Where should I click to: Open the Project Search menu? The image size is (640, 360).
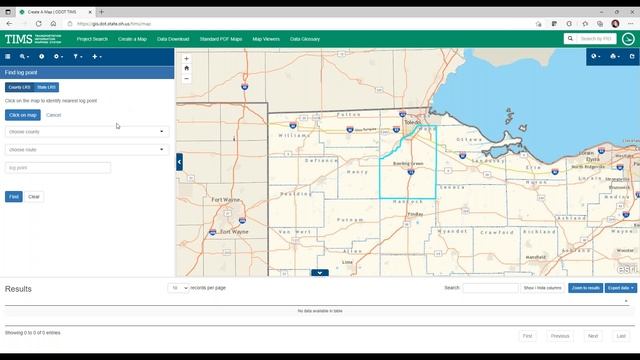click(92, 39)
